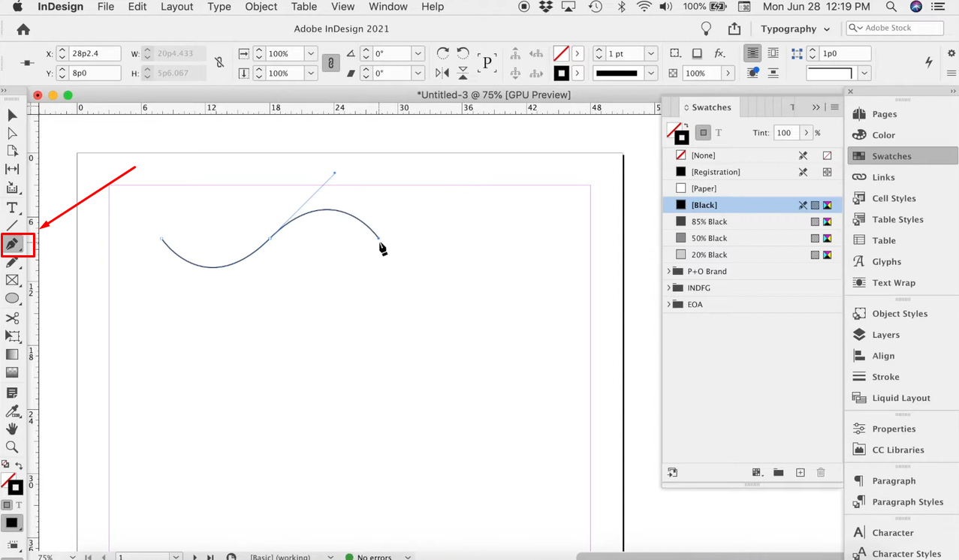Select the Rectangle Frame tool

12,280
